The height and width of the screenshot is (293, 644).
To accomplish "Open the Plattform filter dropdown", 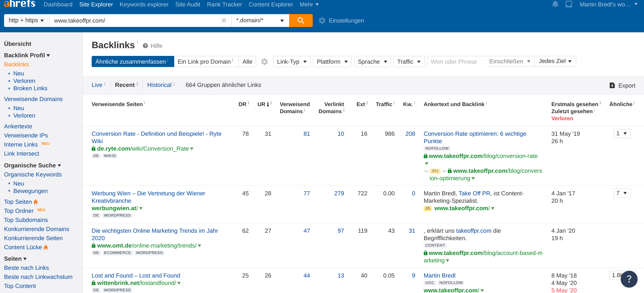I will (332, 62).
